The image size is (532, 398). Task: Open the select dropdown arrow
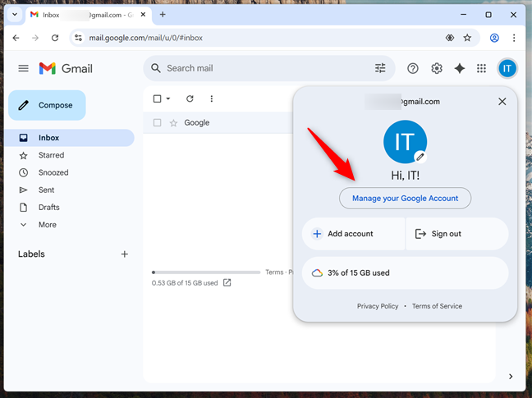click(x=168, y=98)
